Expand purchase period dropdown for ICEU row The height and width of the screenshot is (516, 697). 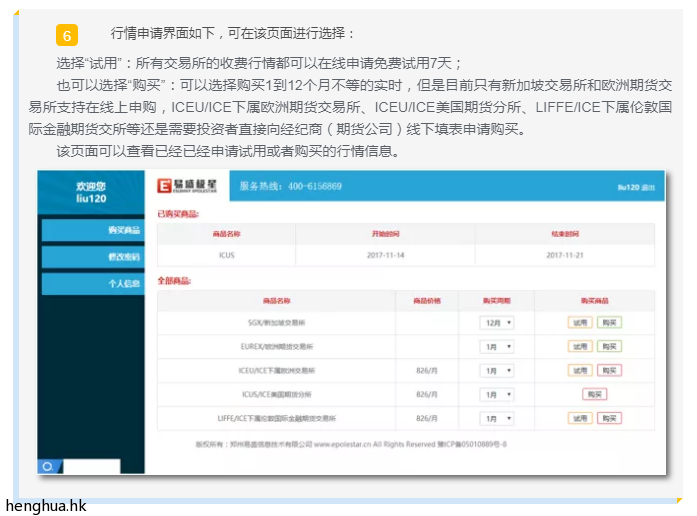click(498, 370)
